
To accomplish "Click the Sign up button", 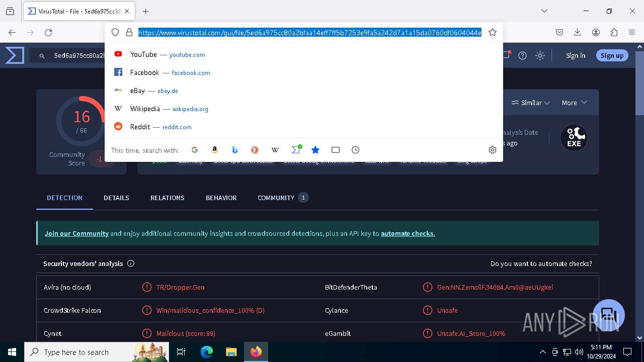I will point(612,56).
